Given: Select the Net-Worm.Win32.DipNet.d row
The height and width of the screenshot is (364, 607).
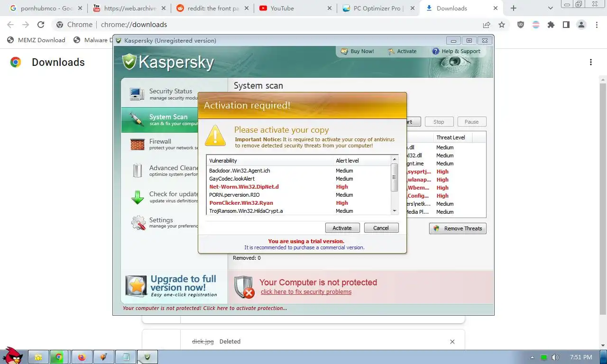Looking at the screenshot, I should (299, 187).
